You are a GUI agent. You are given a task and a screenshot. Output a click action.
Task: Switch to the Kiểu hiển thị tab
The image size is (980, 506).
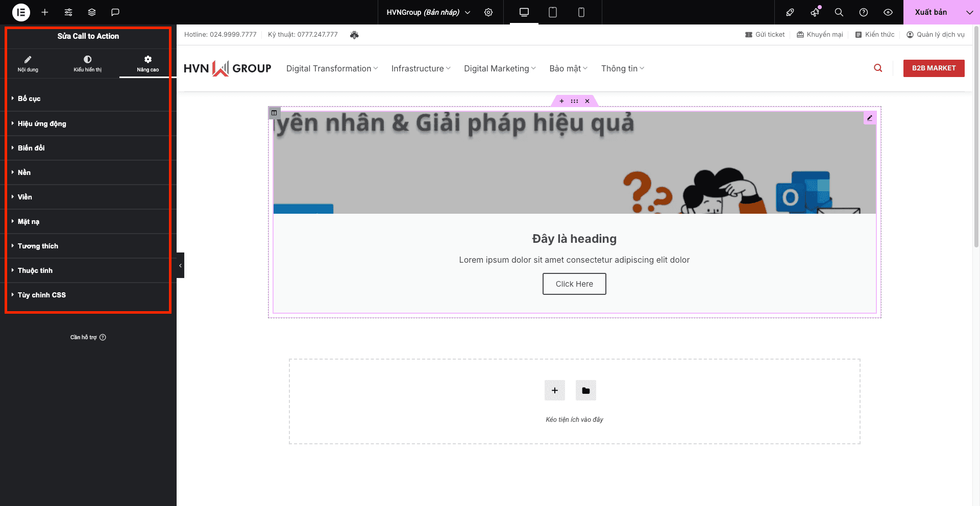click(x=87, y=63)
